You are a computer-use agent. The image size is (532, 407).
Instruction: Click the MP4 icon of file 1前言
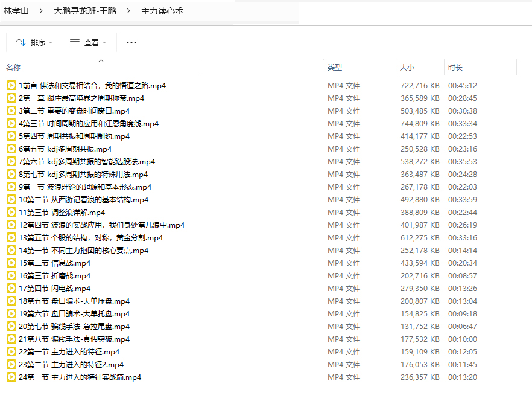click(11, 85)
